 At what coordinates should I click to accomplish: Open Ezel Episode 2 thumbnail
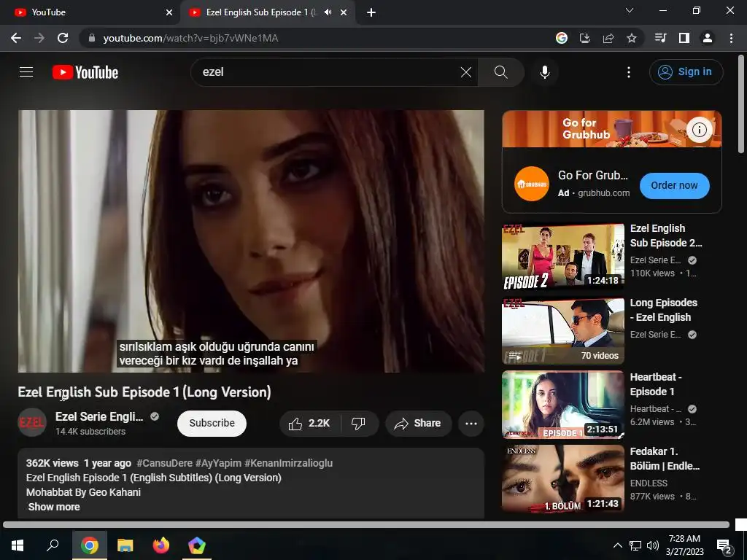[562, 256]
